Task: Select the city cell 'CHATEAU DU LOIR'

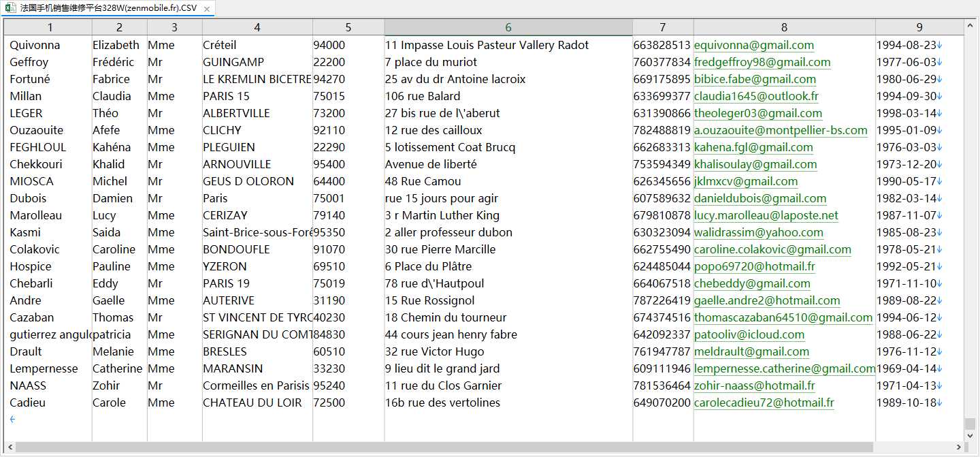Action: (x=252, y=403)
